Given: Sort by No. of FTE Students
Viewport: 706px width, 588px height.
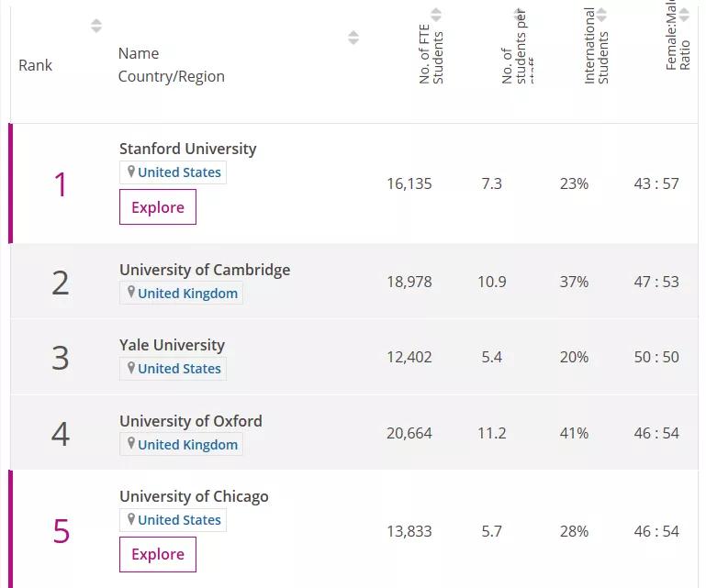Looking at the screenshot, I should coord(436,15).
